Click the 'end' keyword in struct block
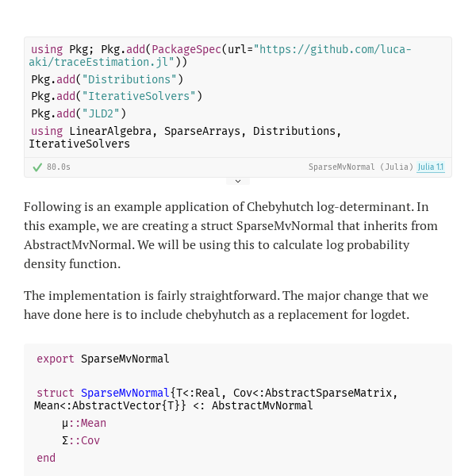Image resolution: width=476 pixels, height=476 pixels. [x=46, y=458]
